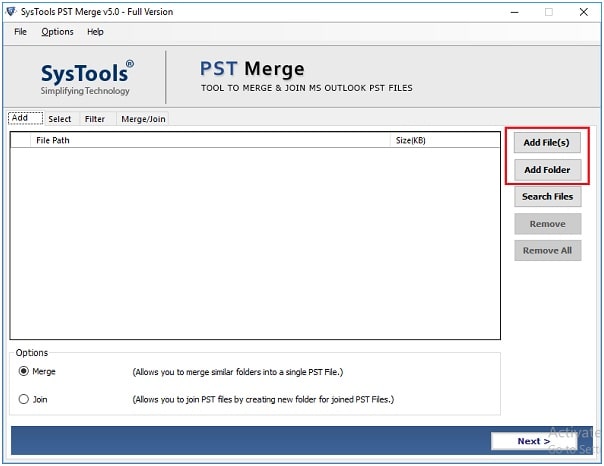Screen dimensions: 604x466
Task: Switch to the Merge/Join tab
Action: tap(143, 119)
